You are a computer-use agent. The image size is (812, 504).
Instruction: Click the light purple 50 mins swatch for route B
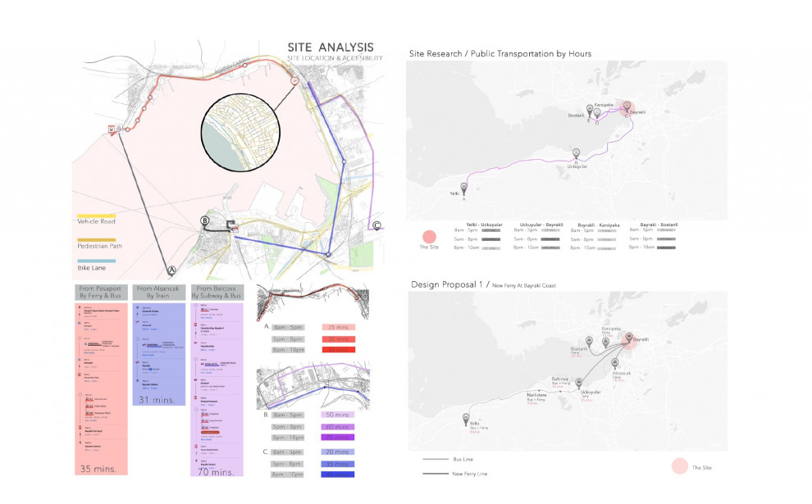coord(338,415)
